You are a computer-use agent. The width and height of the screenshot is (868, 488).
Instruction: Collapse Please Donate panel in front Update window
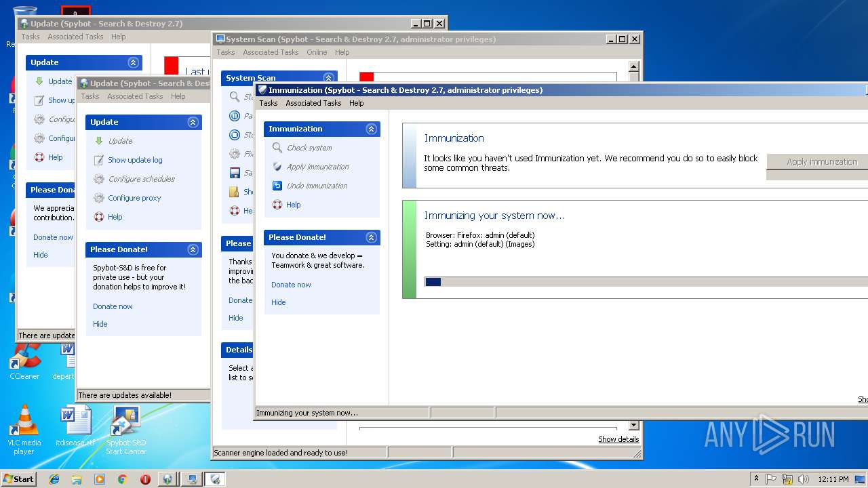point(193,249)
